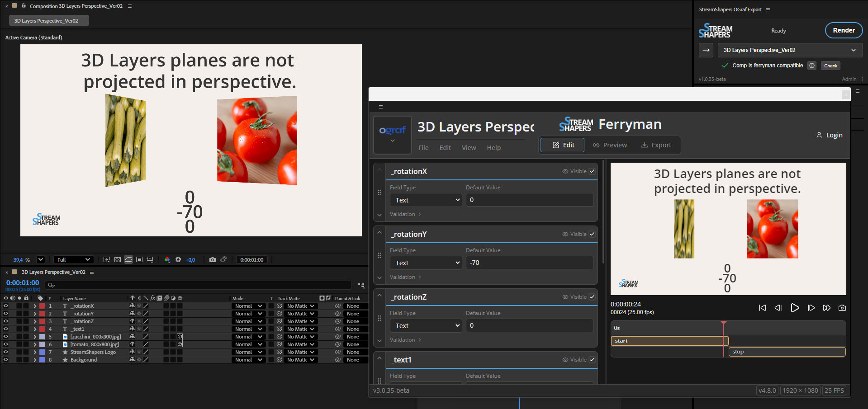
Task: Click the red label color of the _rotationX layer
Action: [42, 306]
